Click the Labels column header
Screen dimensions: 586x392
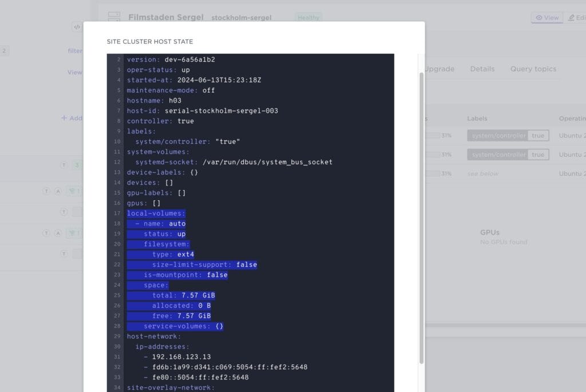tap(477, 118)
